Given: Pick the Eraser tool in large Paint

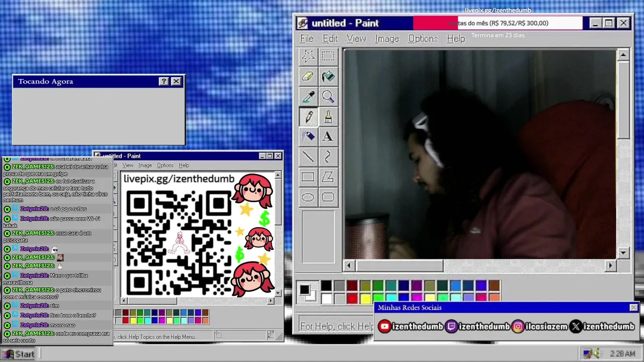Looking at the screenshot, I should click(308, 76).
